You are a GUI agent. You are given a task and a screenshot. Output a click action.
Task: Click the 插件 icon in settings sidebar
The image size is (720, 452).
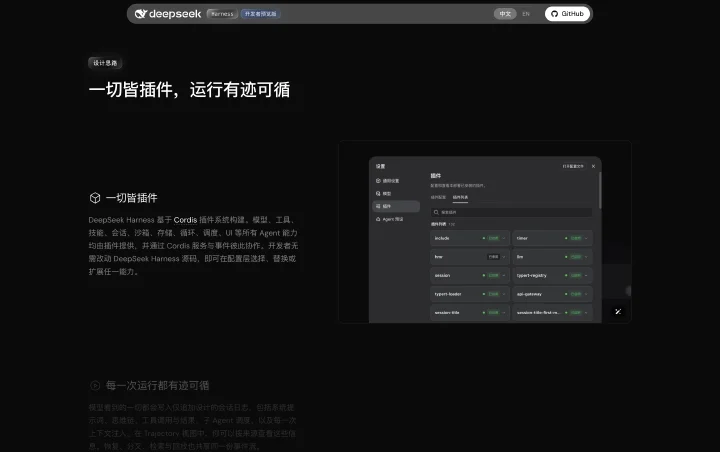coord(378,206)
